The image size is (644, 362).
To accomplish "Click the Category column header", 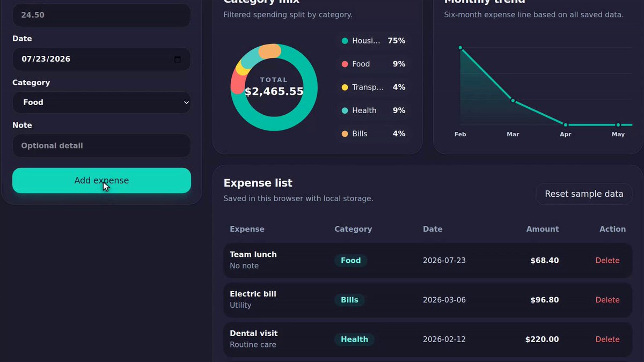I will pyautogui.click(x=353, y=229).
